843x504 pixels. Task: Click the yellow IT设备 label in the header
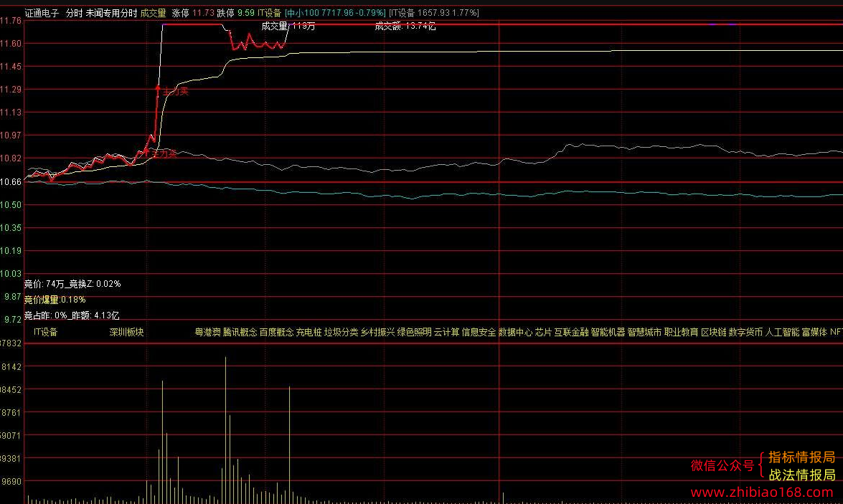[269, 13]
